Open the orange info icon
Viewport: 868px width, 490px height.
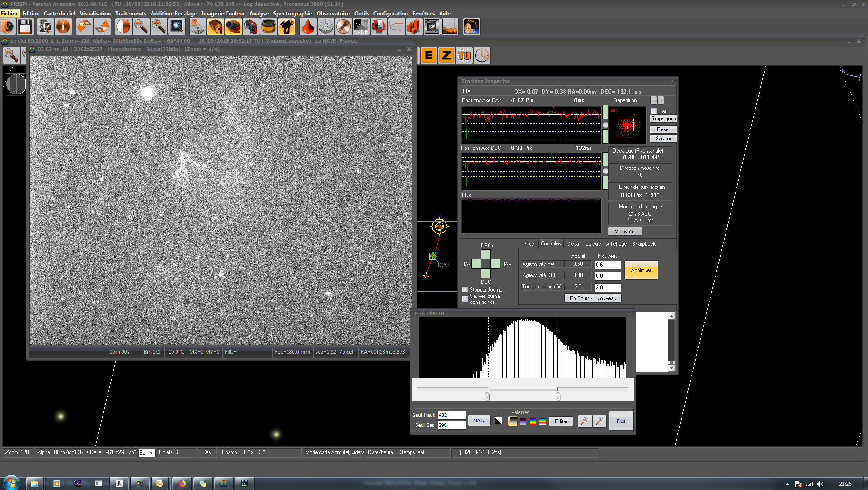tap(63, 27)
